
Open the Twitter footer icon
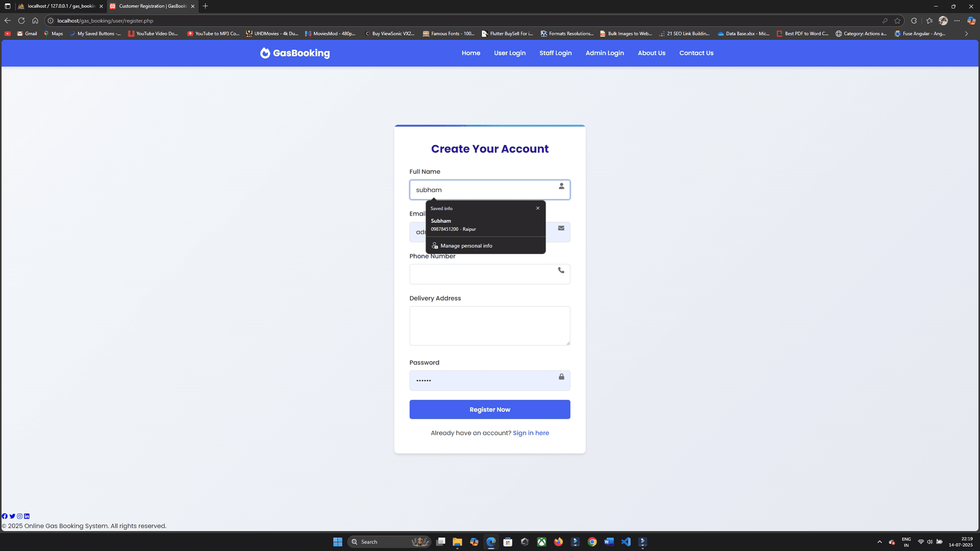point(12,516)
